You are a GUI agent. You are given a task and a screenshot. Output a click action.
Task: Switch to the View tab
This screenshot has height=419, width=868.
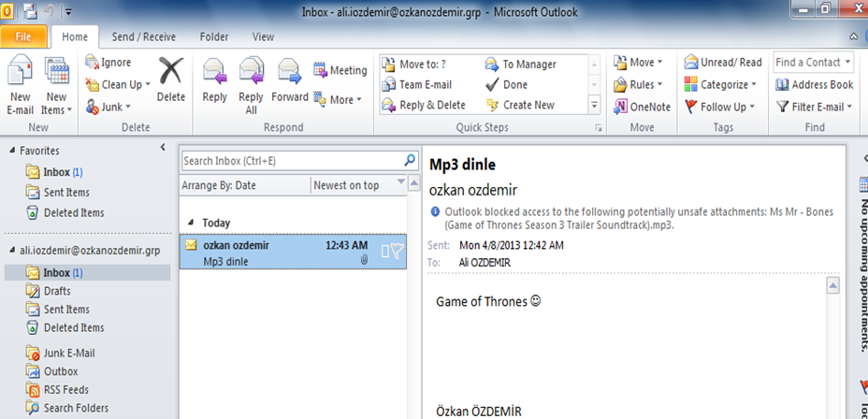[263, 37]
